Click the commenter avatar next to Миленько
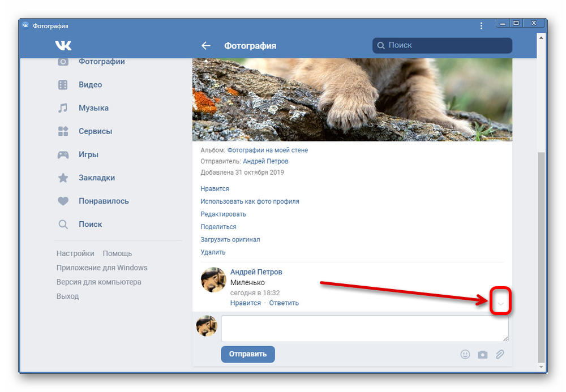This screenshot has width=566, height=392. [x=213, y=279]
